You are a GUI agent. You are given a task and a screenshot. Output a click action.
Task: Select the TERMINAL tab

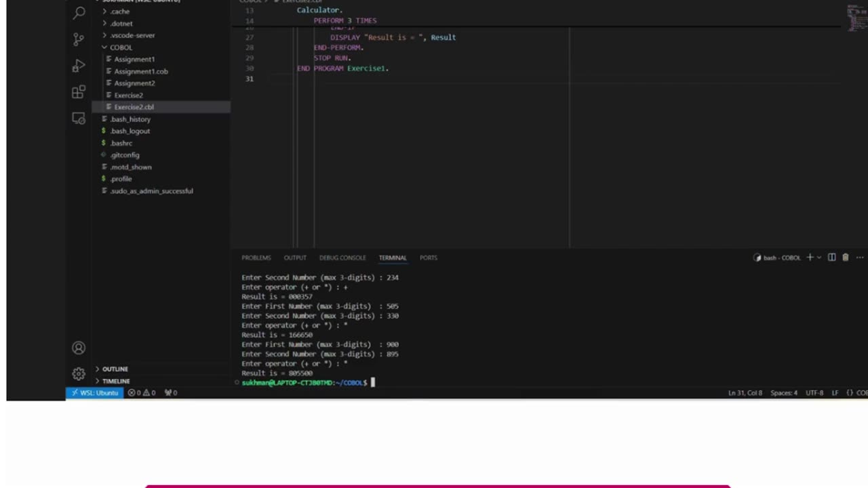click(393, 258)
